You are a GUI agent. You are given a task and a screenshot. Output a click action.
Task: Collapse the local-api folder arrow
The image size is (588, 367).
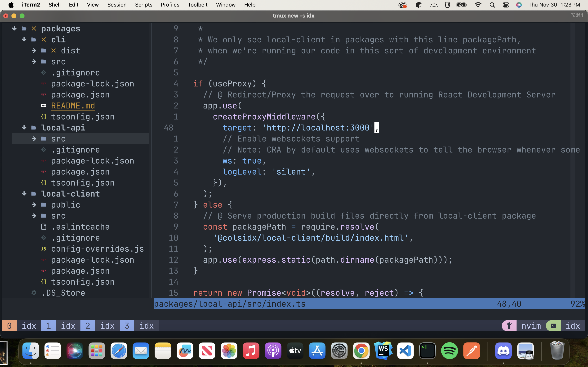pyautogui.click(x=24, y=128)
